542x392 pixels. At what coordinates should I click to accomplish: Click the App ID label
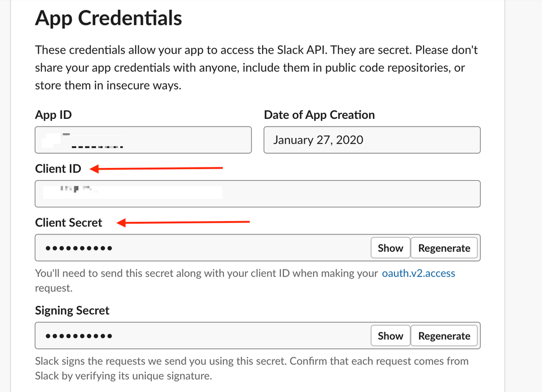pos(53,115)
